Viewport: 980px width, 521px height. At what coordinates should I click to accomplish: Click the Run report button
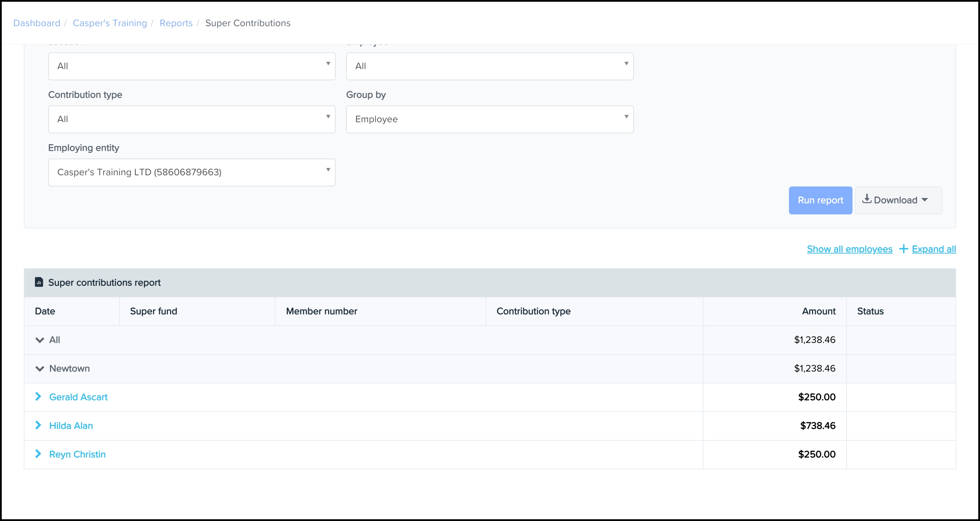[x=820, y=200]
